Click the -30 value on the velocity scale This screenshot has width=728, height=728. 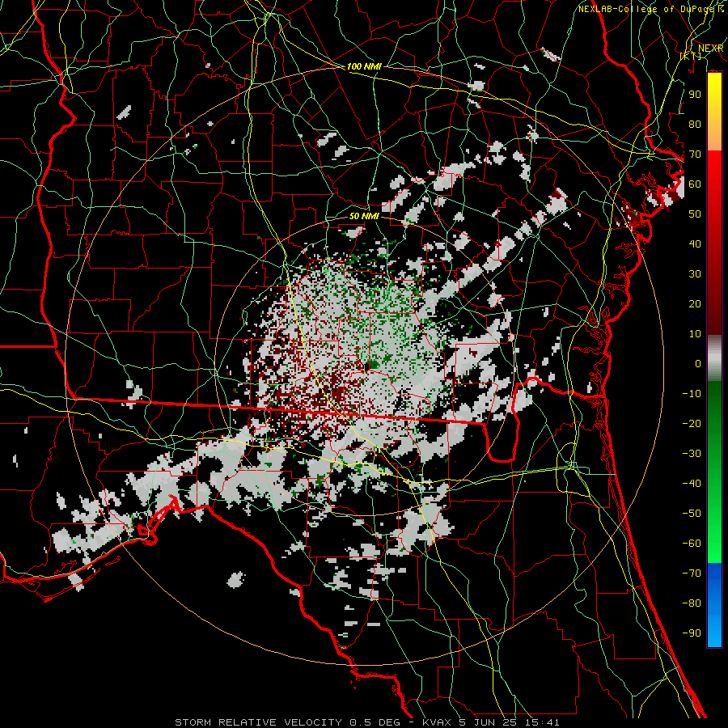(x=692, y=454)
